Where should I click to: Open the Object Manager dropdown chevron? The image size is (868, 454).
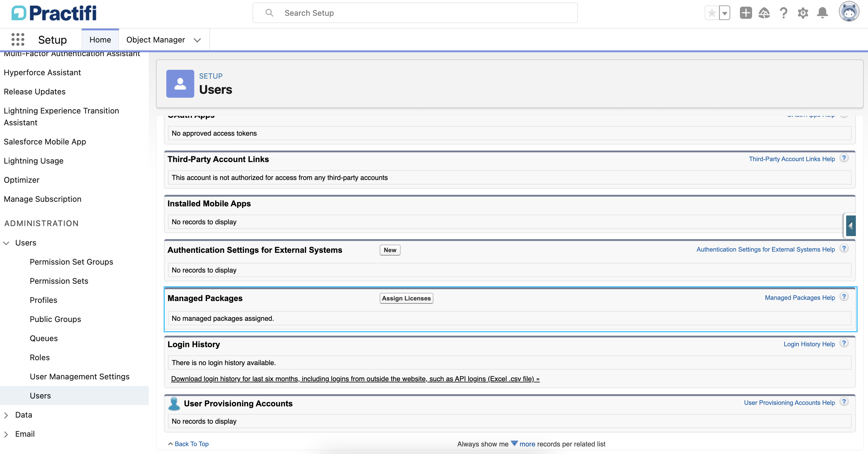click(x=197, y=40)
